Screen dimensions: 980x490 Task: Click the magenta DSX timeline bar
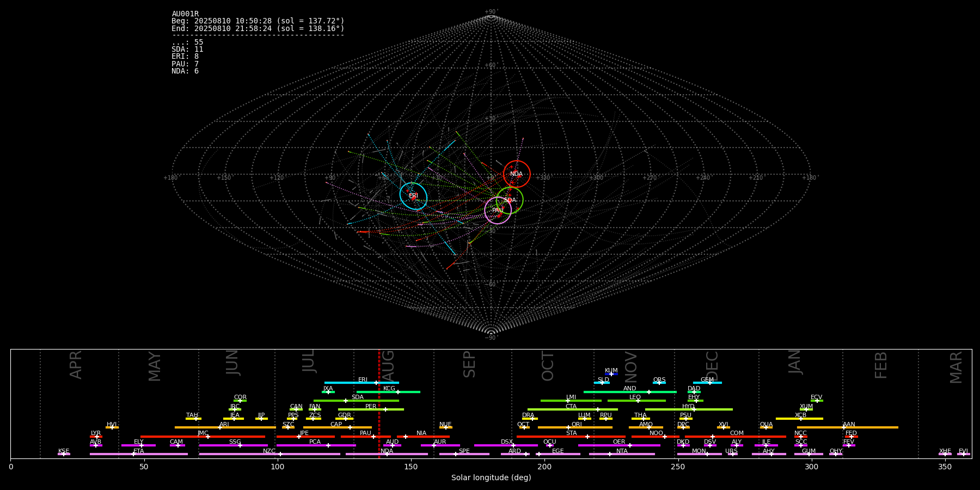[506, 445]
